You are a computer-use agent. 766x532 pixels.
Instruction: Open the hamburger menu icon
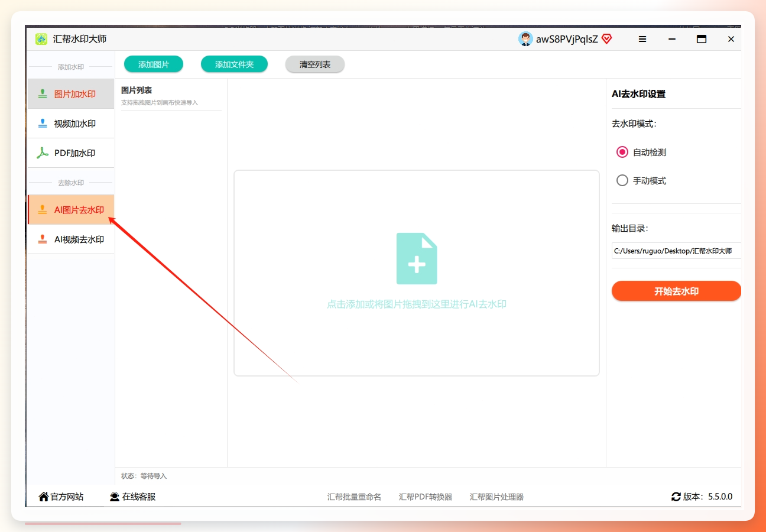coord(642,39)
